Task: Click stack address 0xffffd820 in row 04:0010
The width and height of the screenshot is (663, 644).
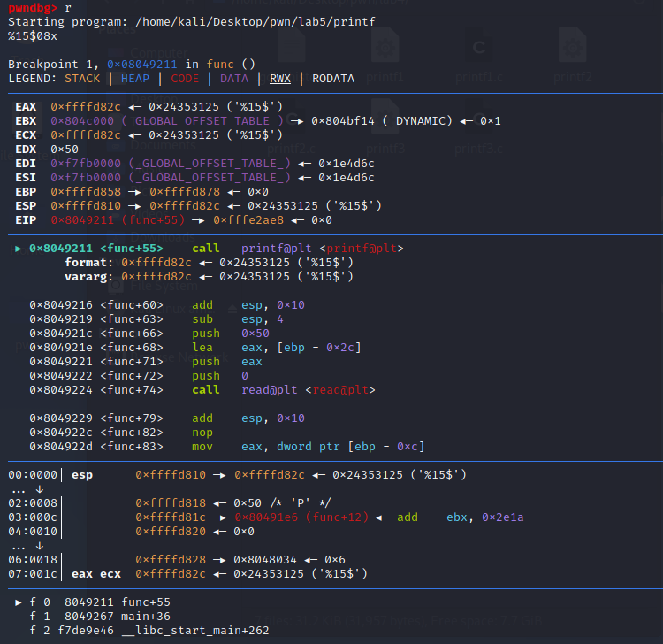Action: pyautogui.click(x=171, y=532)
